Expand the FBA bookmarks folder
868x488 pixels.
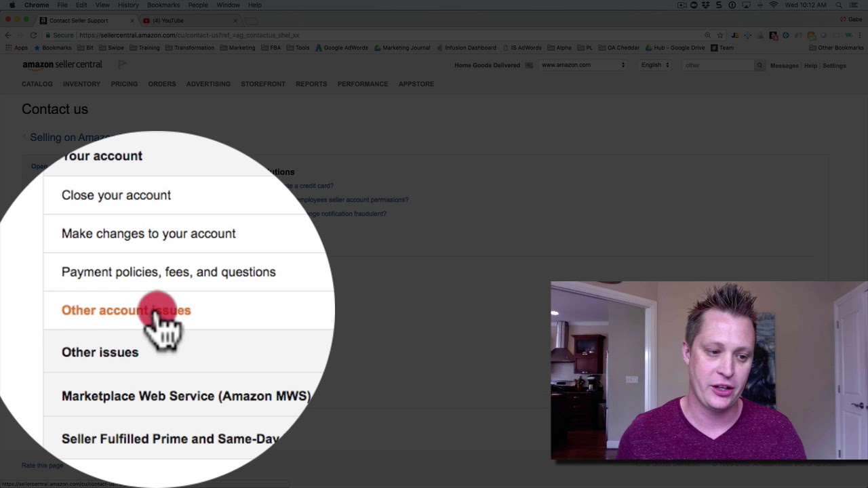coord(271,48)
